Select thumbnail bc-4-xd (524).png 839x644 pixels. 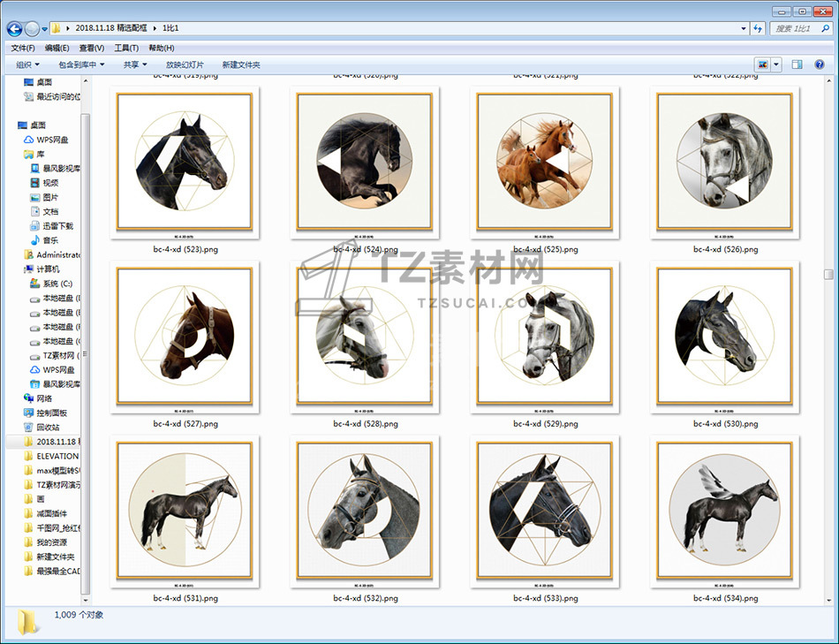click(x=365, y=163)
